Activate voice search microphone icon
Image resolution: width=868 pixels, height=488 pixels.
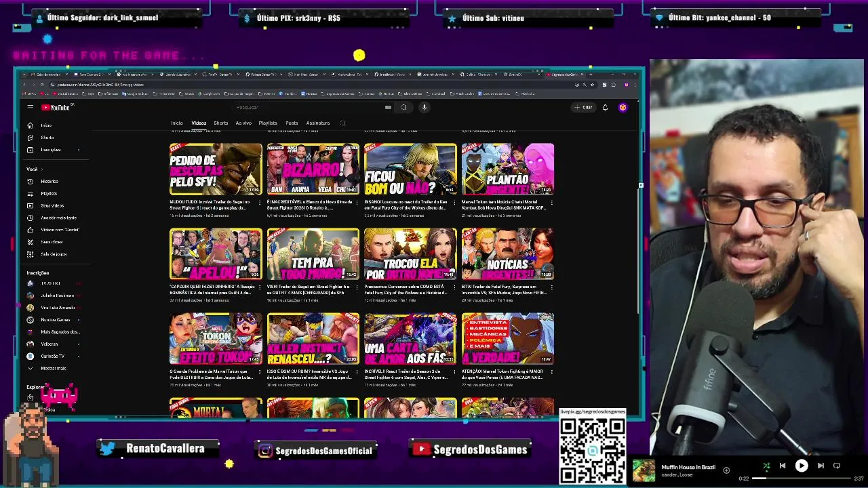(x=425, y=107)
